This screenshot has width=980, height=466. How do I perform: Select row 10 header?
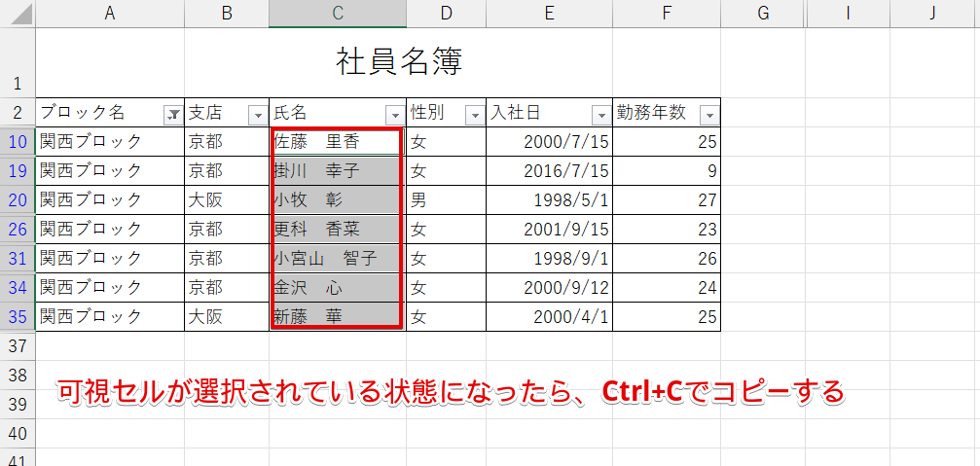click(18, 142)
